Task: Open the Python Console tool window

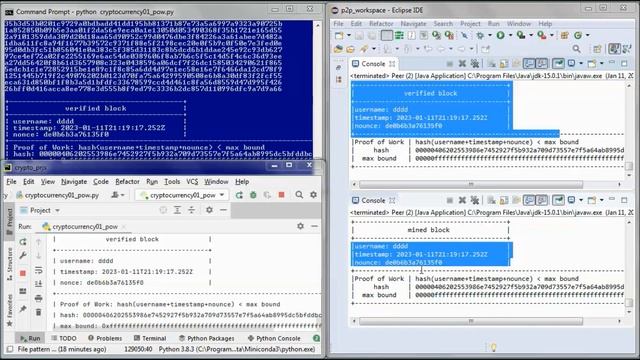Action: point(274,338)
